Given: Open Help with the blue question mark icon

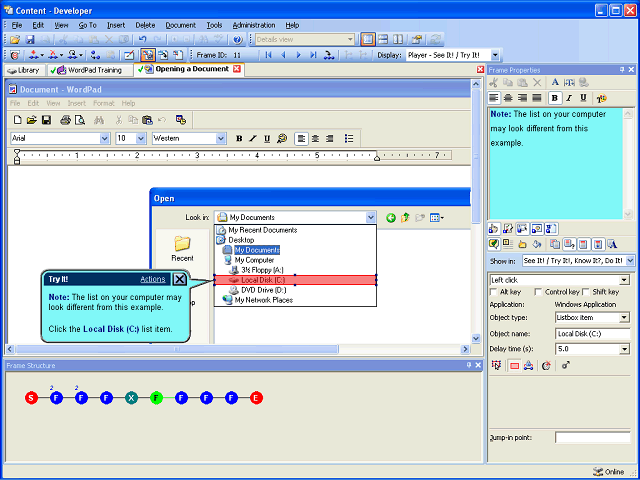Looking at the screenshot, I should click(238, 40).
